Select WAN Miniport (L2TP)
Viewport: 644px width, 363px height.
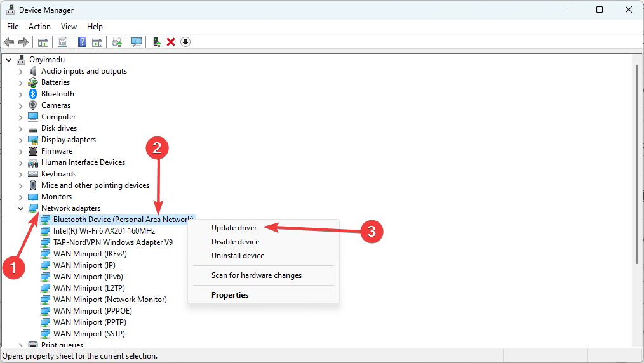tap(89, 288)
